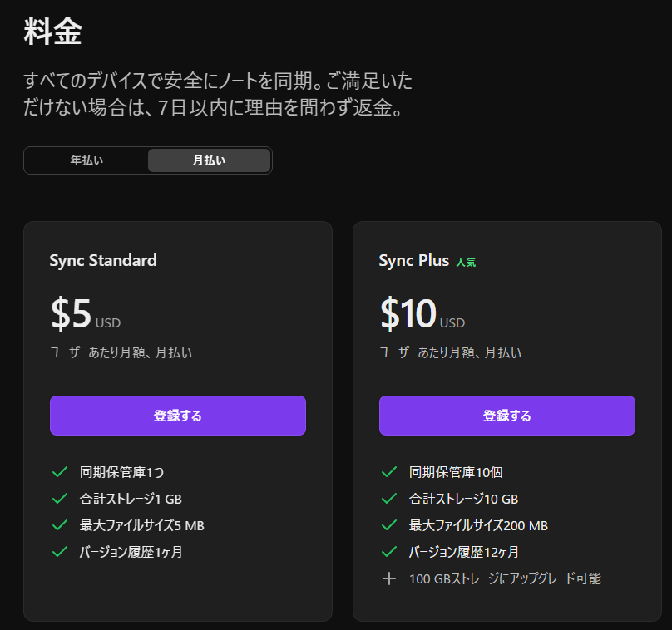The width and height of the screenshot is (672, 630).
Task: Click the 100 GBストレージにアップグレード可能 text
Action: [x=505, y=578]
